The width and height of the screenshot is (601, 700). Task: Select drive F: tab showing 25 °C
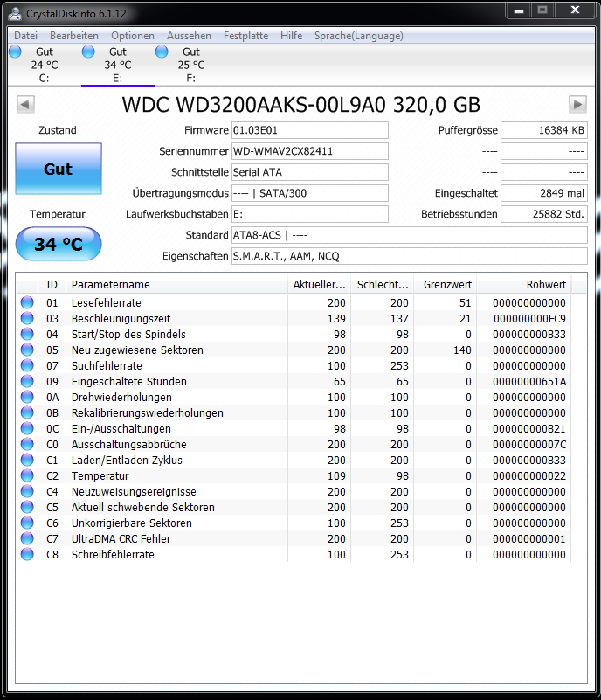click(191, 65)
